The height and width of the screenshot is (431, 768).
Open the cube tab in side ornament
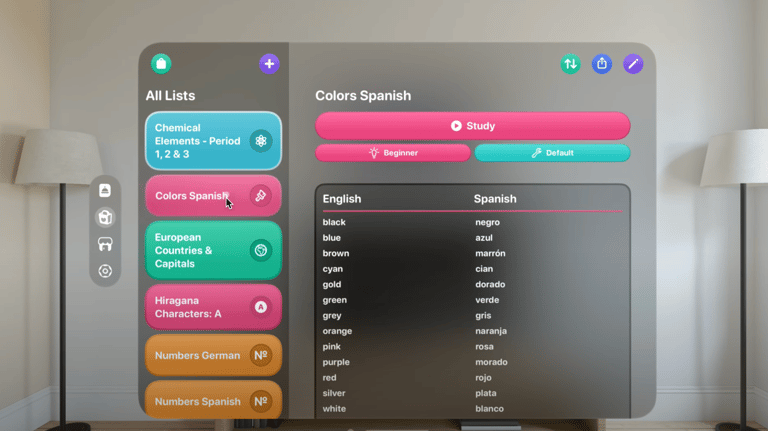point(105,217)
